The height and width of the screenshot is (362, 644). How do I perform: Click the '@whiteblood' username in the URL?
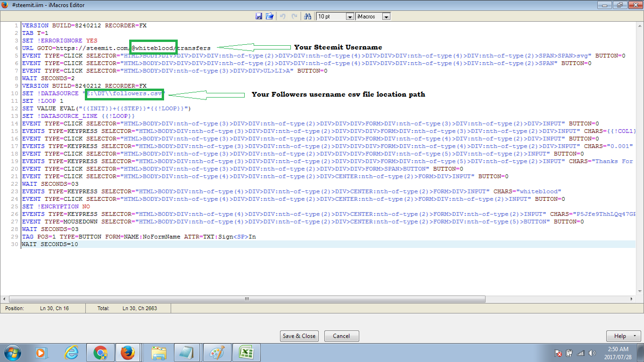coord(153,48)
